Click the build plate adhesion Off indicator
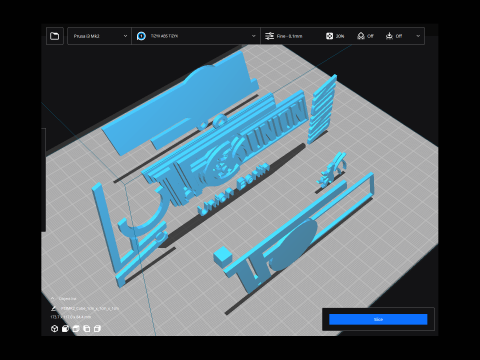Image resolution: width=480 pixels, height=360 pixels. pos(394,36)
